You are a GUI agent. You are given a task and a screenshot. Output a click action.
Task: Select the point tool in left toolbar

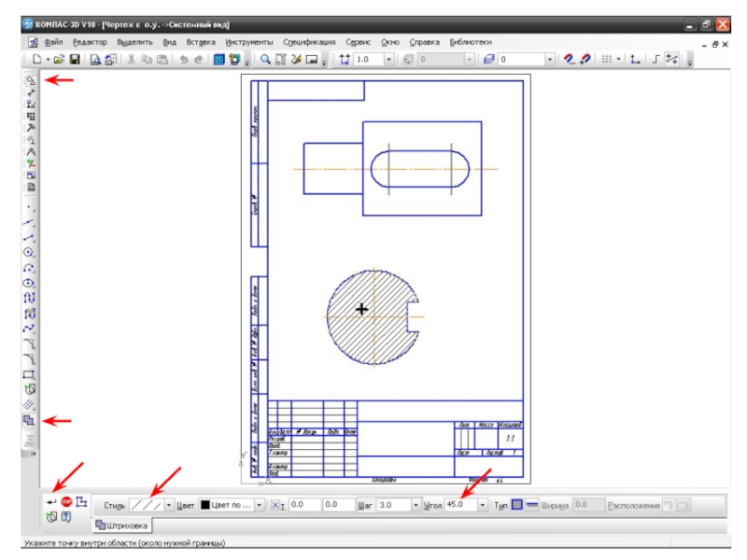(x=30, y=208)
